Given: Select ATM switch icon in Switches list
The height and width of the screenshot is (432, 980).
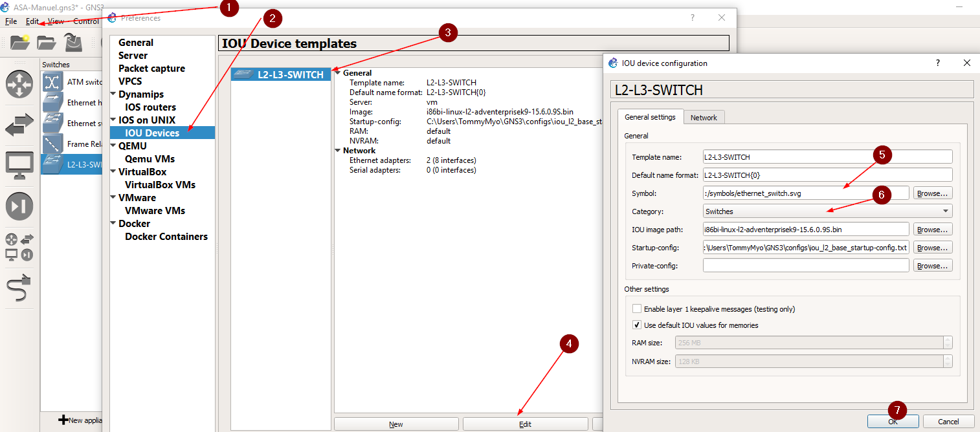Looking at the screenshot, I should [x=52, y=82].
